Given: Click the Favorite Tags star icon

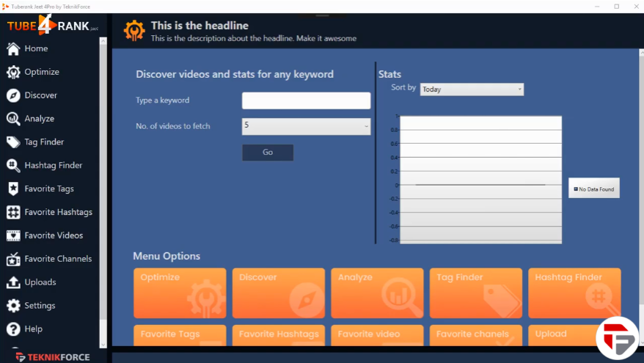Looking at the screenshot, I should pos(13,189).
